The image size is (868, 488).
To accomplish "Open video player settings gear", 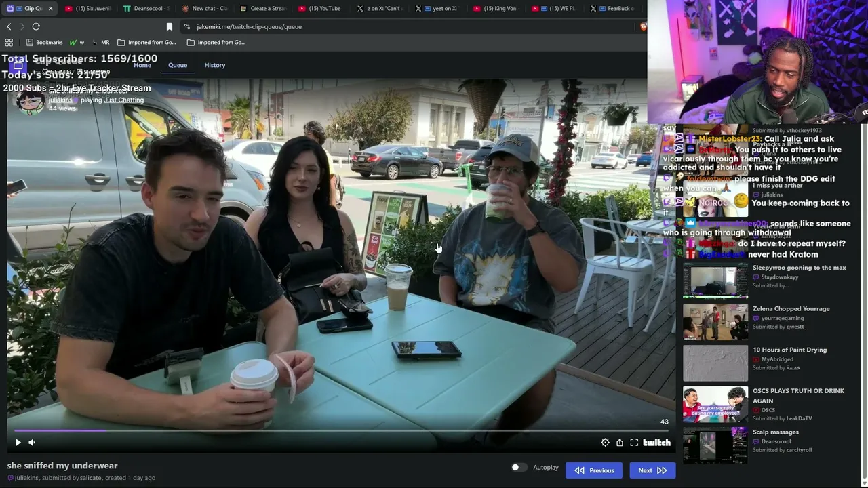I will tap(605, 443).
